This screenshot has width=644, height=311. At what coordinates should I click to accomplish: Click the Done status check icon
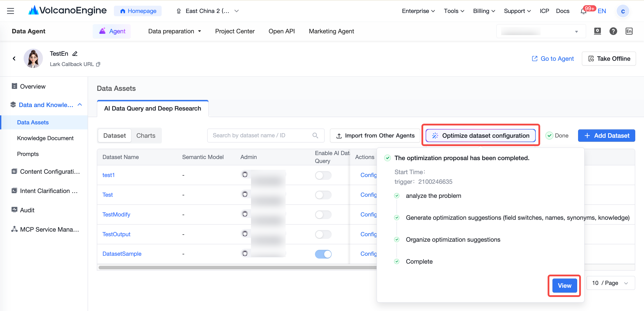(x=549, y=136)
